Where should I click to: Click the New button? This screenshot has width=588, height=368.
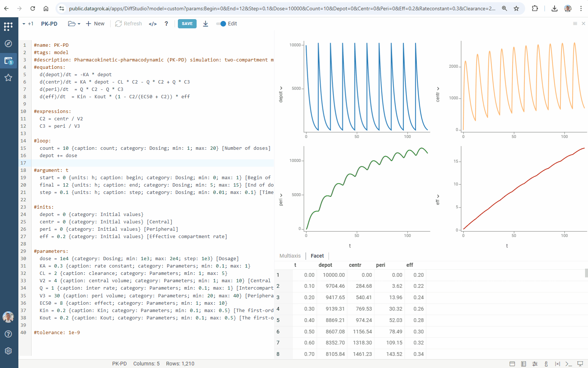[x=95, y=24]
